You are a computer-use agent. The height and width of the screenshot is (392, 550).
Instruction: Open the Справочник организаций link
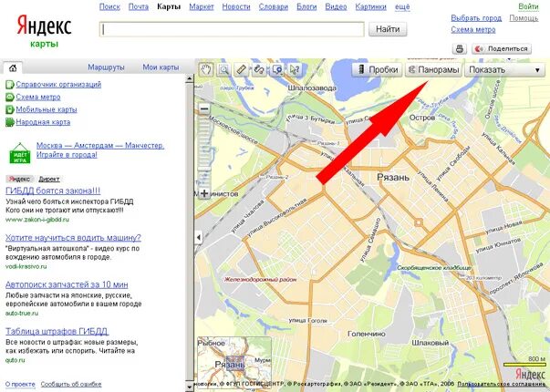(x=58, y=85)
